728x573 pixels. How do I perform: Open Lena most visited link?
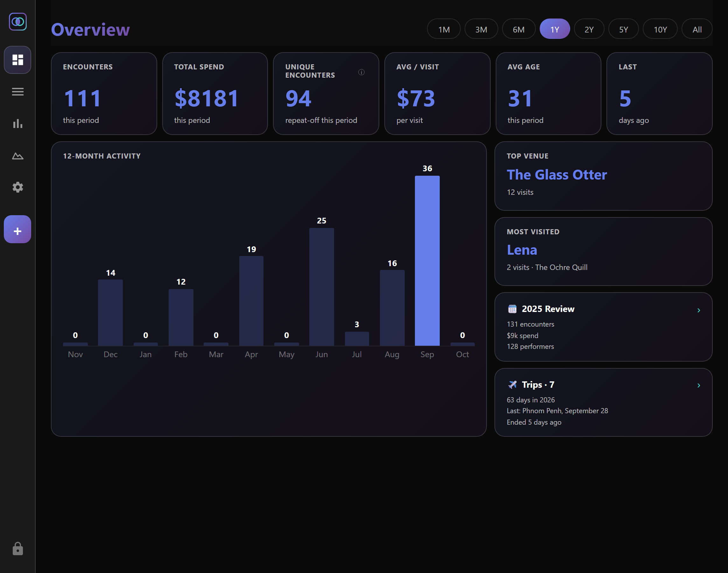click(x=522, y=250)
